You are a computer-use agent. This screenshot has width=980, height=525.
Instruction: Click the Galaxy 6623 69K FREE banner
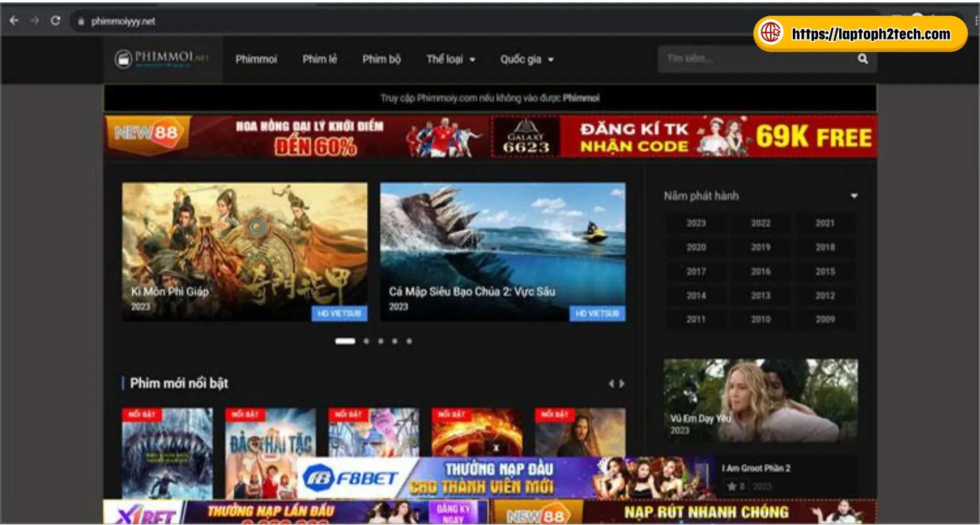[685, 136]
